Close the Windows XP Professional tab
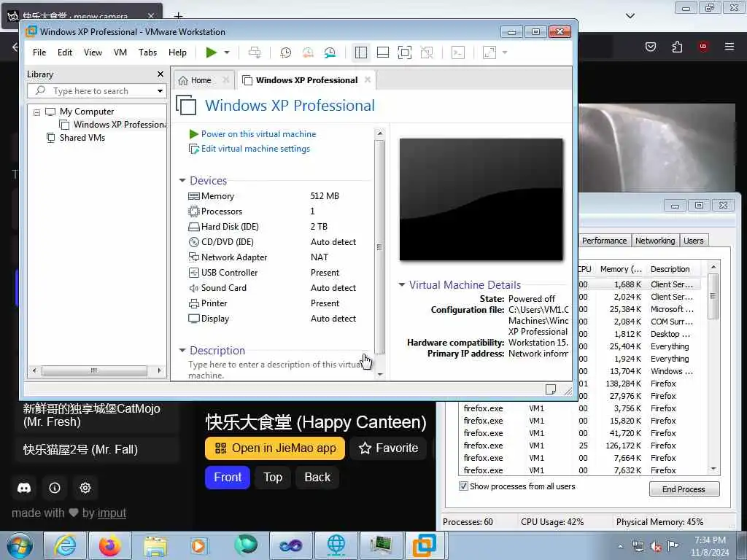This screenshot has width=747, height=560. [368, 80]
